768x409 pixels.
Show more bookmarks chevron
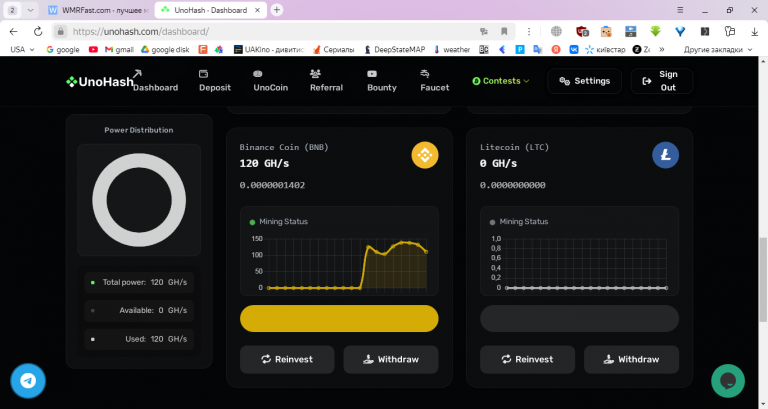click(x=662, y=49)
